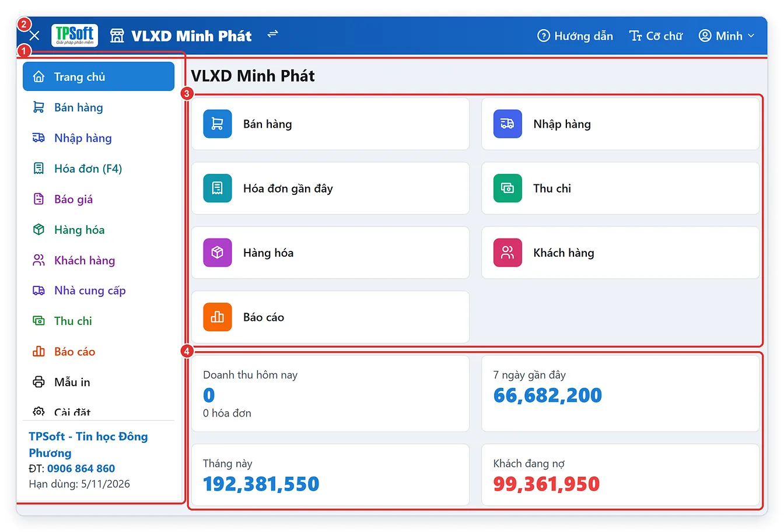Click the Doanh thu hôm nay card
Image resolution: width=784 pixels, height=532 pixels.
[x=330, y=394]
